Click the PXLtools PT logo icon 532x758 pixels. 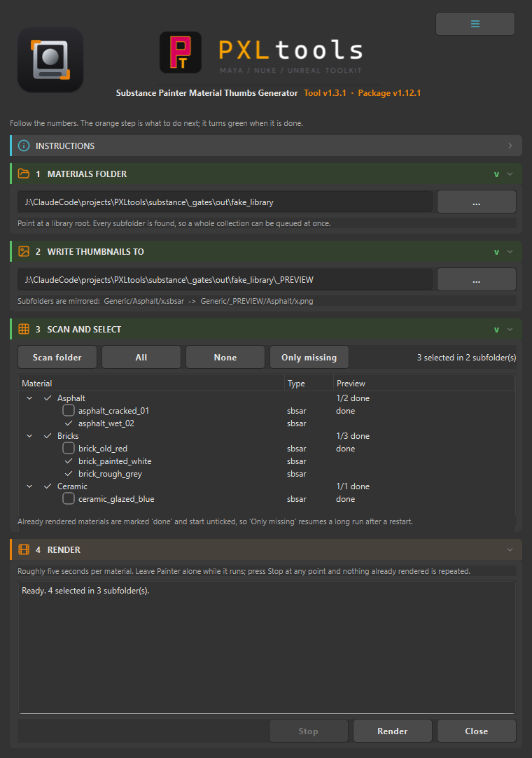181,52
